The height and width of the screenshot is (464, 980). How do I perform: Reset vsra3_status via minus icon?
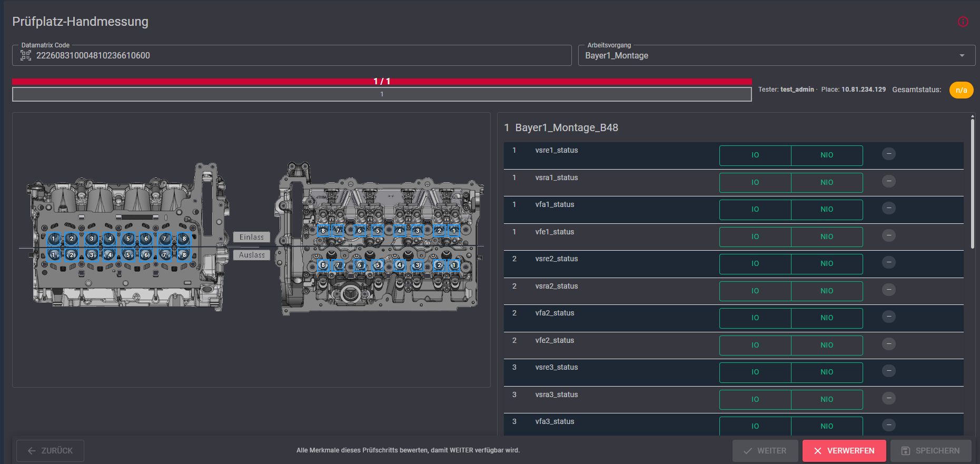click(888, 398)
